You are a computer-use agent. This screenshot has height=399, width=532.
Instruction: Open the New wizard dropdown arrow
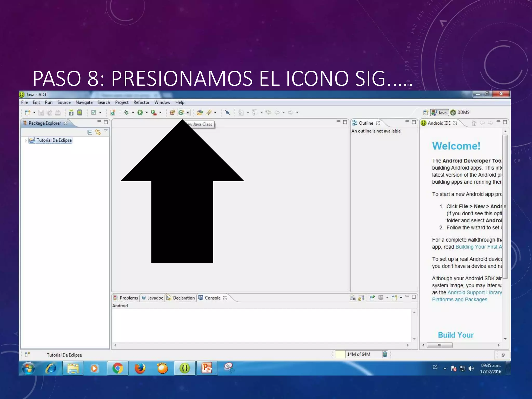34,112
